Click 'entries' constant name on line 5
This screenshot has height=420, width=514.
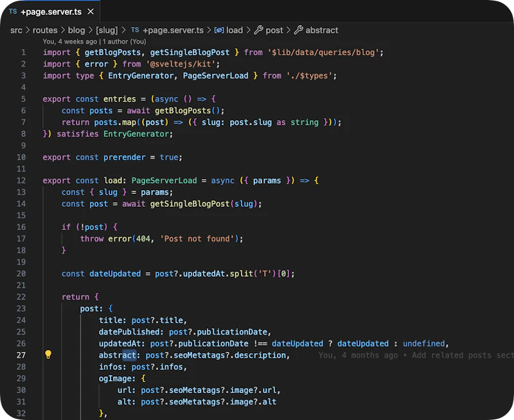tap(120, 99)
